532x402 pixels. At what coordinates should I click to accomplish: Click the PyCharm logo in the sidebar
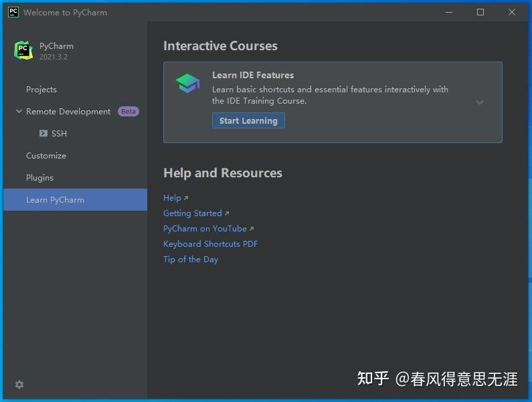tap(23, 50)
